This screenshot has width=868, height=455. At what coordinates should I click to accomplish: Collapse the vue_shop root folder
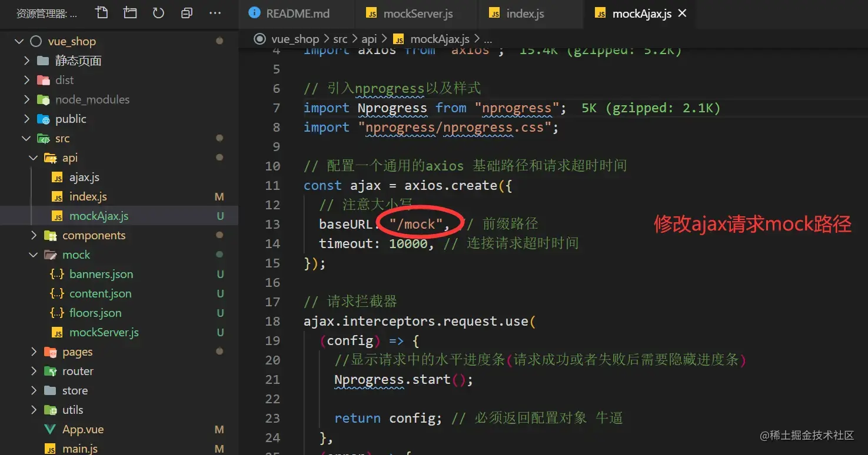click(x=19, y=41)
